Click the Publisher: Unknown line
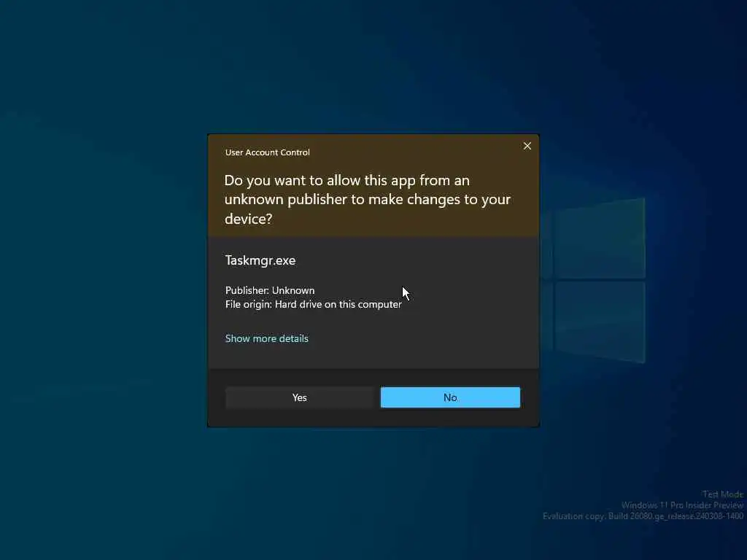 click(x=270, y=290)
